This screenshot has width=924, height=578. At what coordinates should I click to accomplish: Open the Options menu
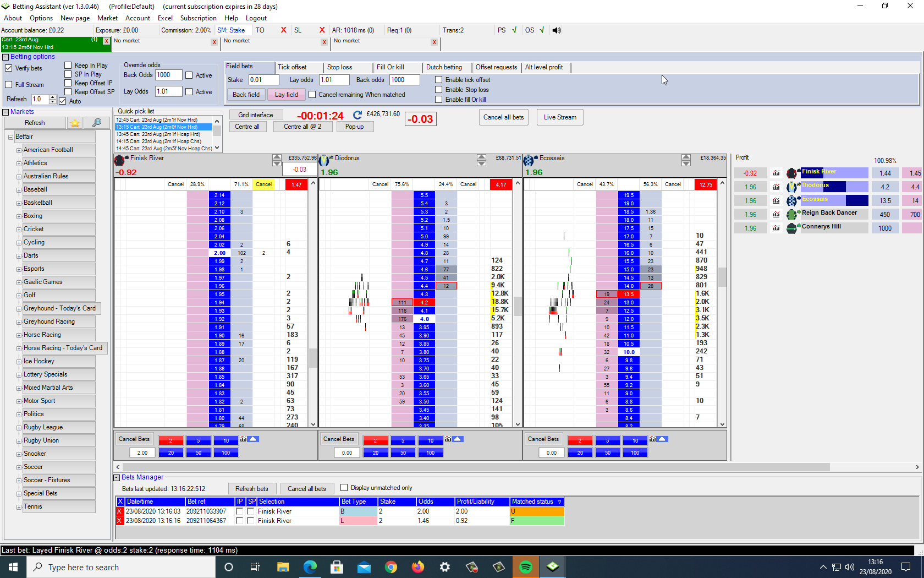[x=41, y=18]
